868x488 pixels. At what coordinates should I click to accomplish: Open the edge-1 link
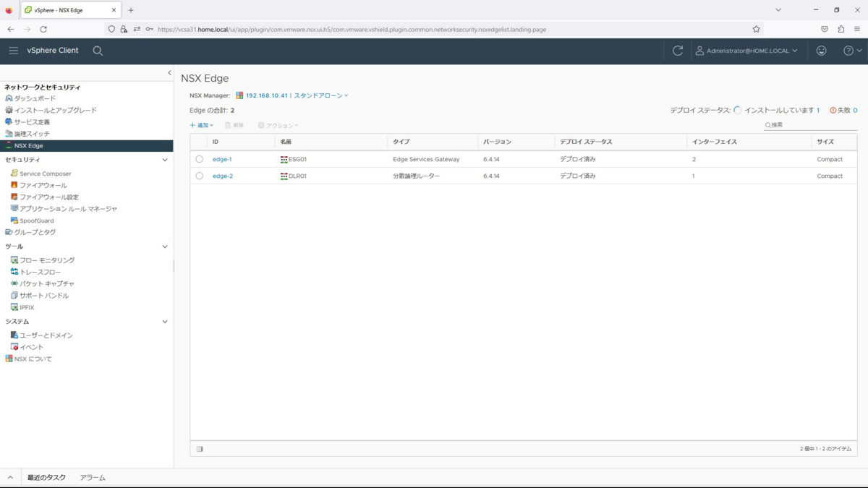coord(222,159)
